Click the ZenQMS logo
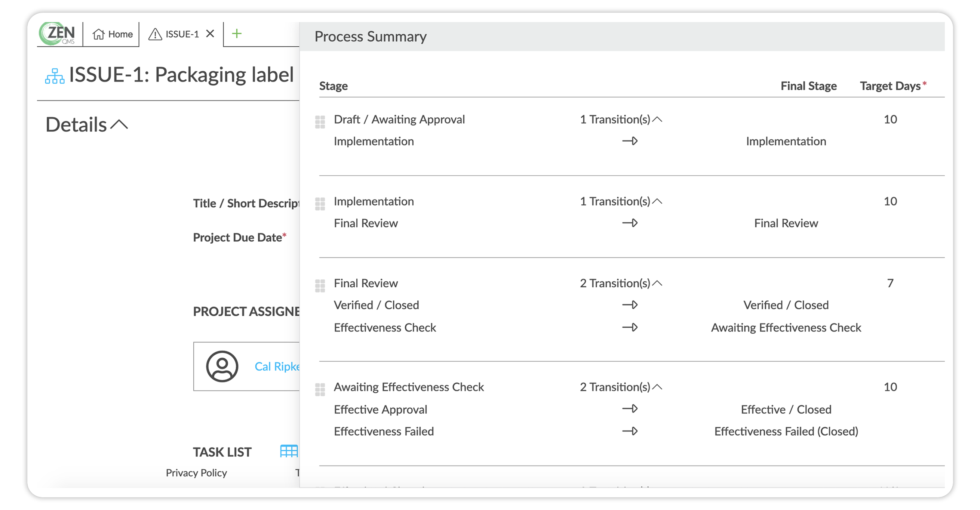 pos(58,34)
